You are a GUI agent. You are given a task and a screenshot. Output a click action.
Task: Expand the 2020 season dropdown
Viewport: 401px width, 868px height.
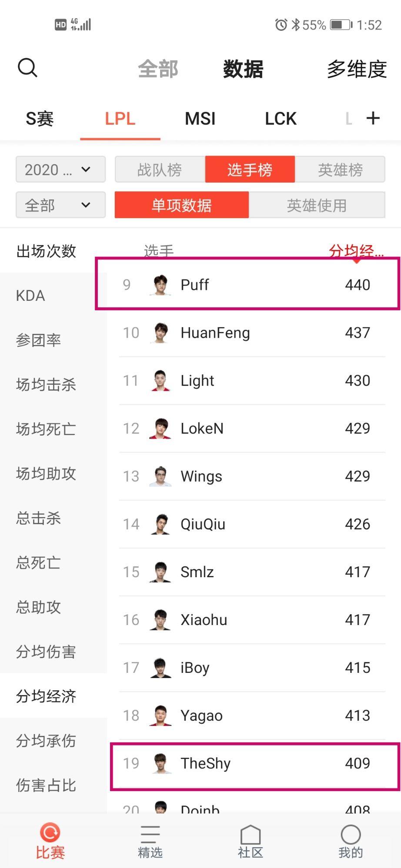[x=60, y=170]
